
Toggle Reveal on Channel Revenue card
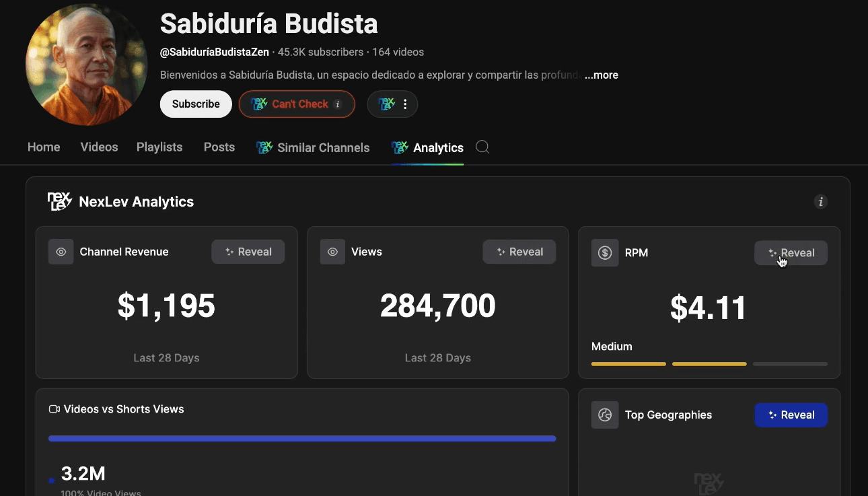(248, 252)
